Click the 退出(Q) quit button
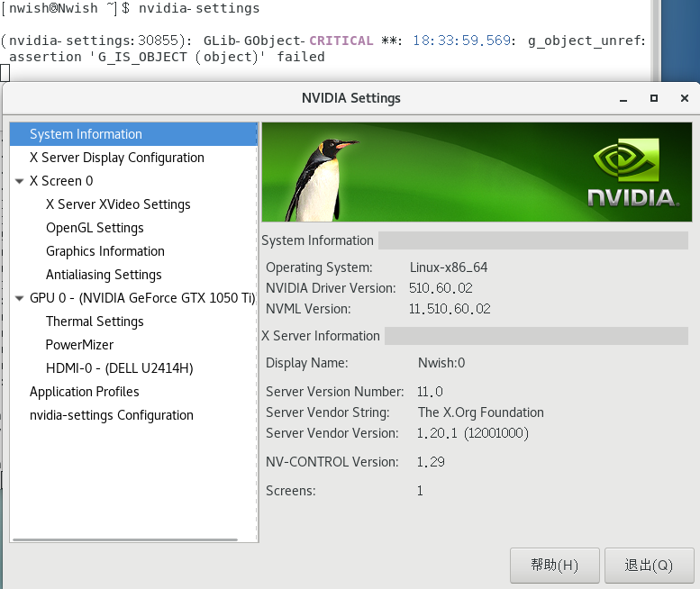Viewport: 700px width, 589px height. click(x=650, y=566)
